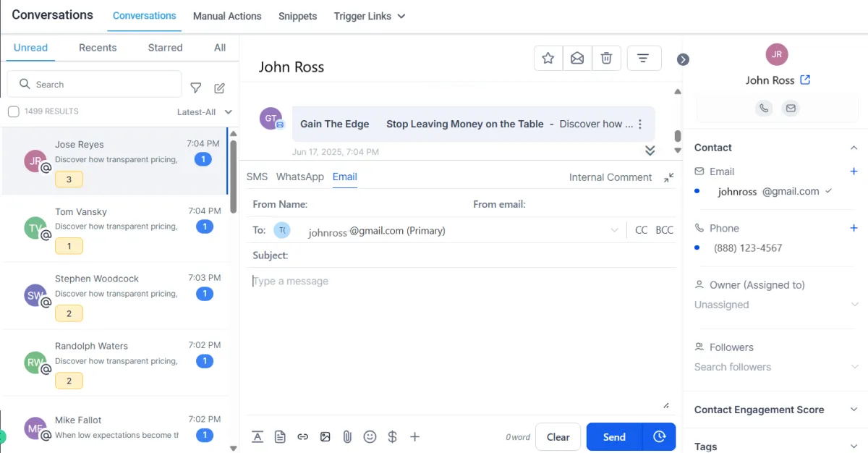The width and height of the screenshot is (868, 453).
Task: Click the conversation search field
Action: pyautogui.click(x=94, y=84)
